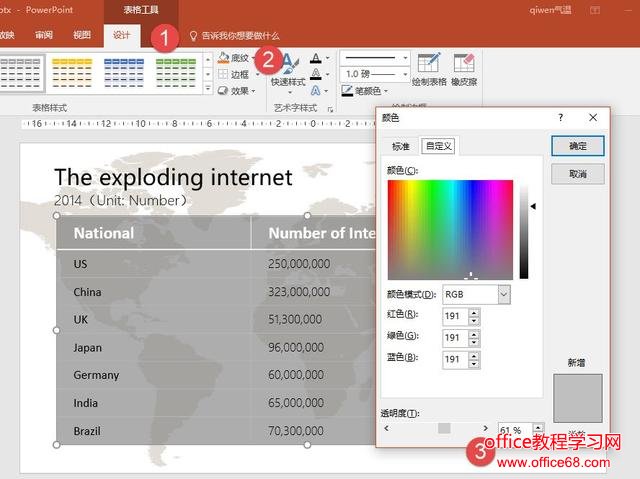Move table styles gallery up one row

click(x=208, y=60)
